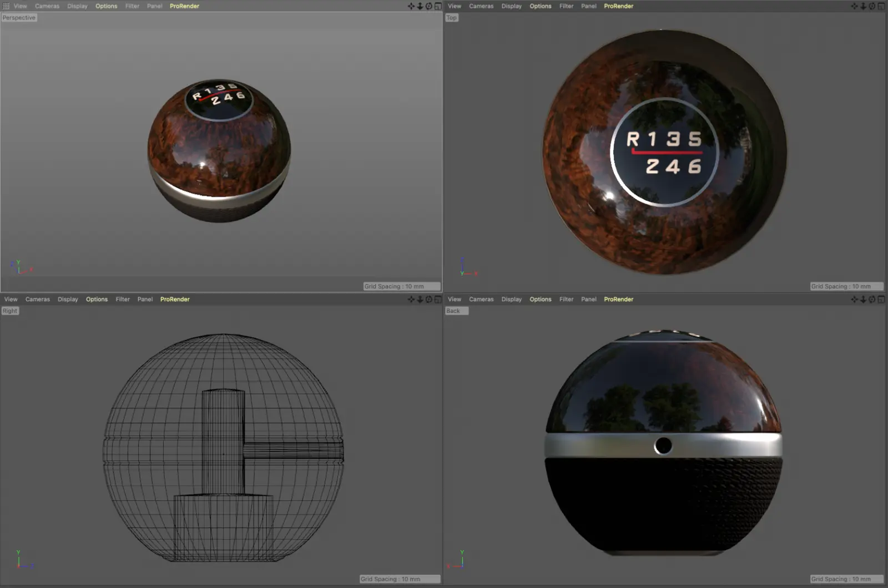Click the pan icon in Back viewport
The width and height of the screenshot is (888, 588).
coord(854,300)
